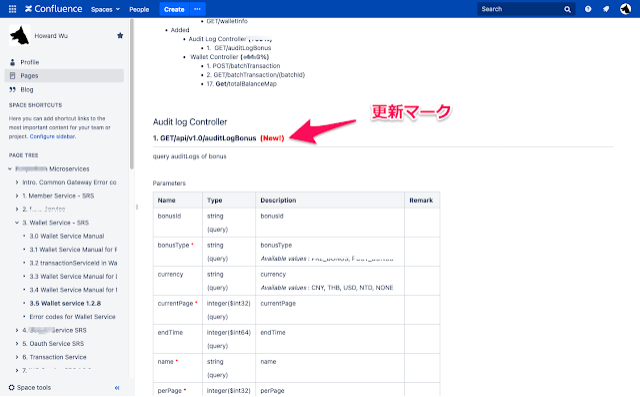Screen dimensions: 640x397
Task: Open 3.5 Wallet service 1.2.8 page
Action: (x=65, y=304)
